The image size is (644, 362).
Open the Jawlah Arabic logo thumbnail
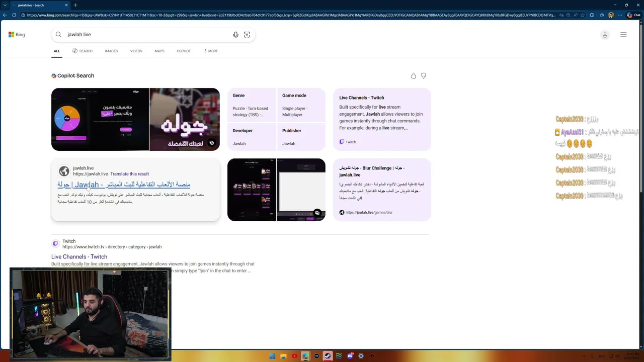point(185,119)
